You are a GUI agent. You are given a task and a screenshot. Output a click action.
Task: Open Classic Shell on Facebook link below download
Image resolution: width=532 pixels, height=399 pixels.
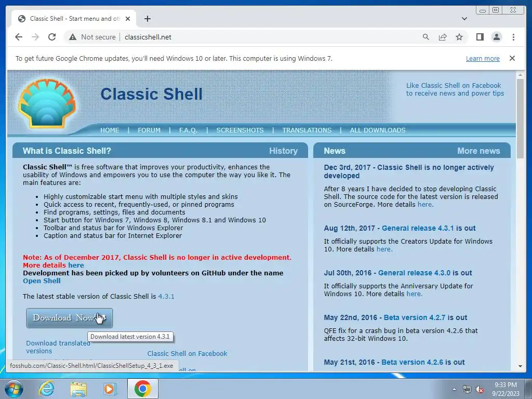(187, 353)
